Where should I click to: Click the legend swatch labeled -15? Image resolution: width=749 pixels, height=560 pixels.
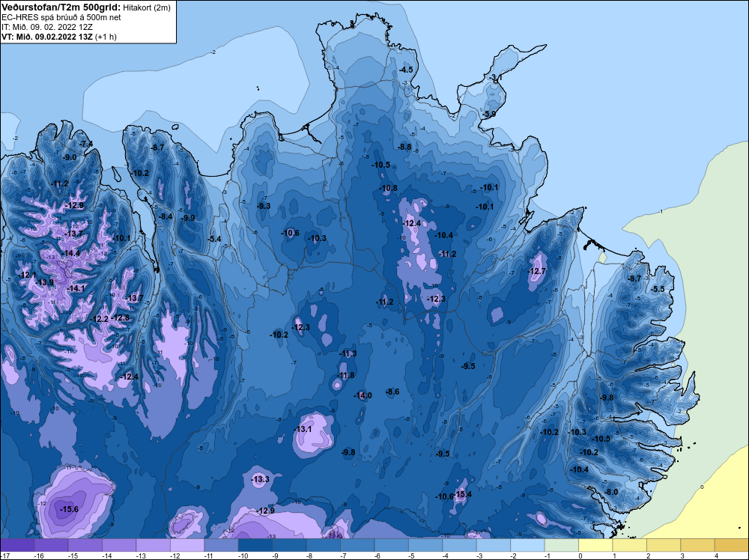pyautogui.click(x=85, y=545)
